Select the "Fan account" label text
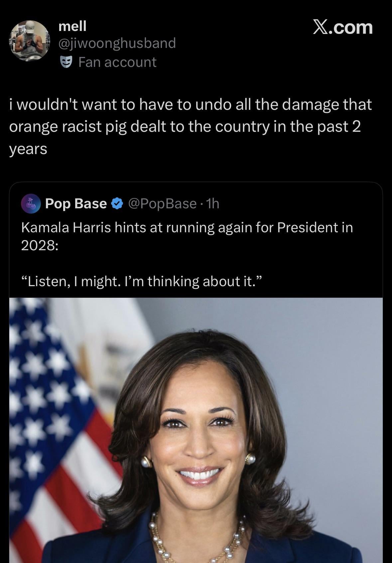Image resolution: width=392 pixels, height=563 pixels. tap(117, 62)
